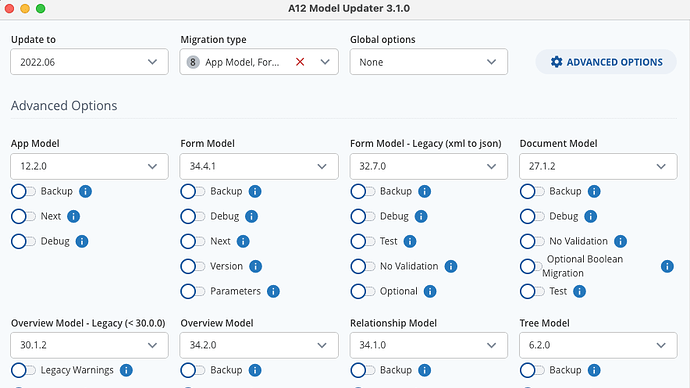Open info for Form Model Debug
This screenshot has height=388, width=690.
[x=251, y=216]
